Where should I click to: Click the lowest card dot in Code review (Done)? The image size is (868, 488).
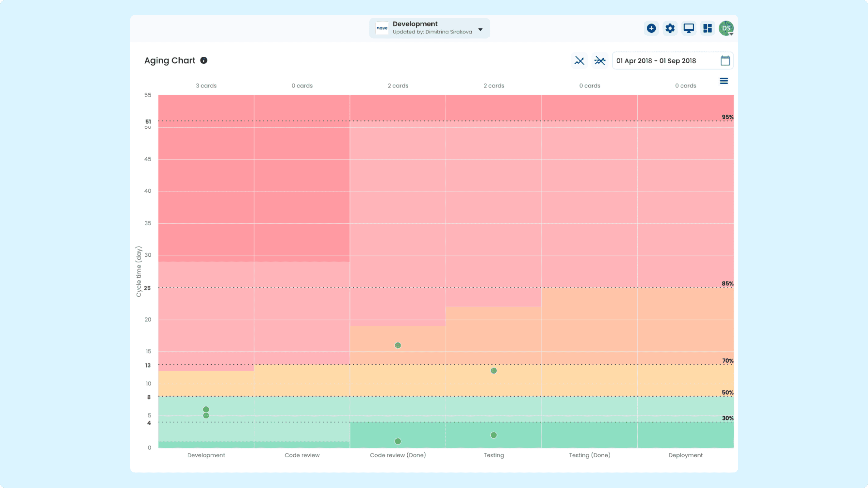[398, 441]
